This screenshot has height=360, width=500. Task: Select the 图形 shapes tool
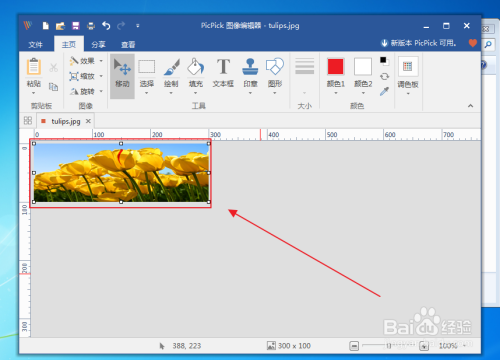point(275,72)
